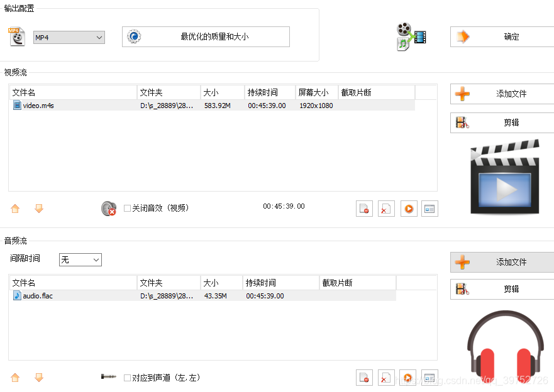Move video item up with orange arrow
554x392 pixels.
point(15,209)
